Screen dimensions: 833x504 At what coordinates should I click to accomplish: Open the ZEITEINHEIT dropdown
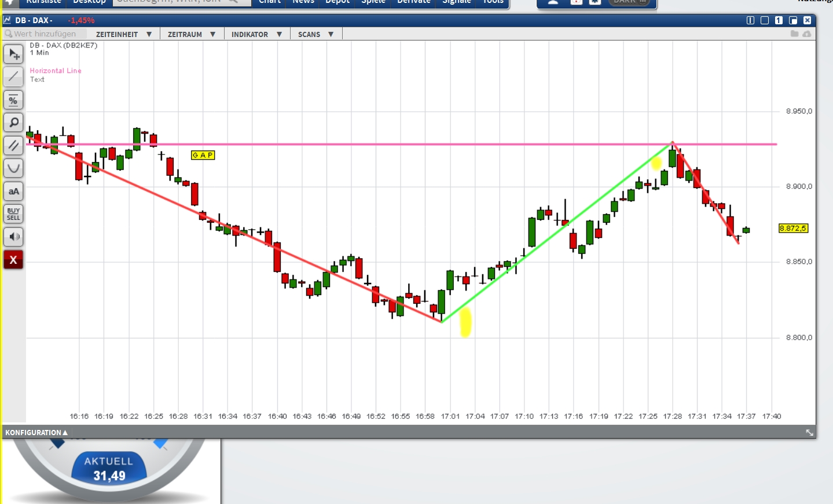[124, 34]
